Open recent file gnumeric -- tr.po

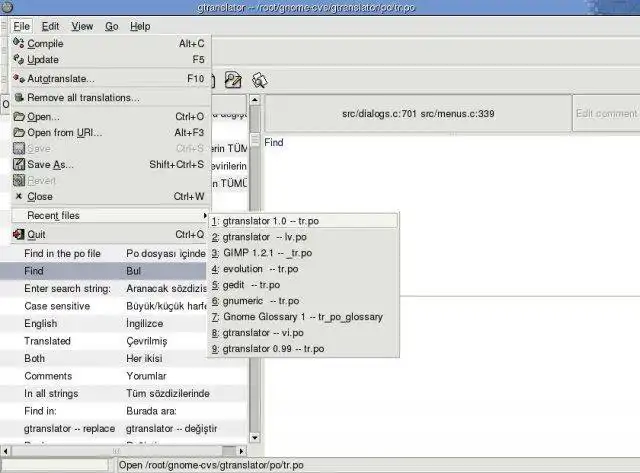(304, 301)
